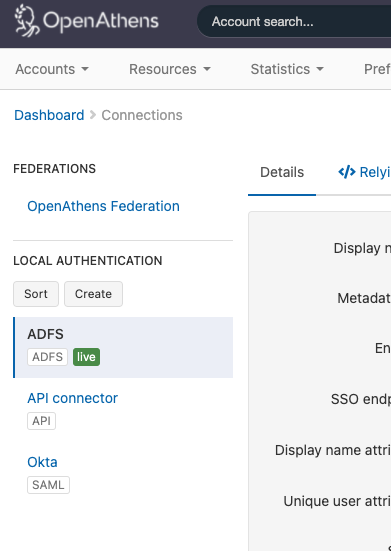Select the ADFS connection entry
391x551 pixels.
pos(123,348)
